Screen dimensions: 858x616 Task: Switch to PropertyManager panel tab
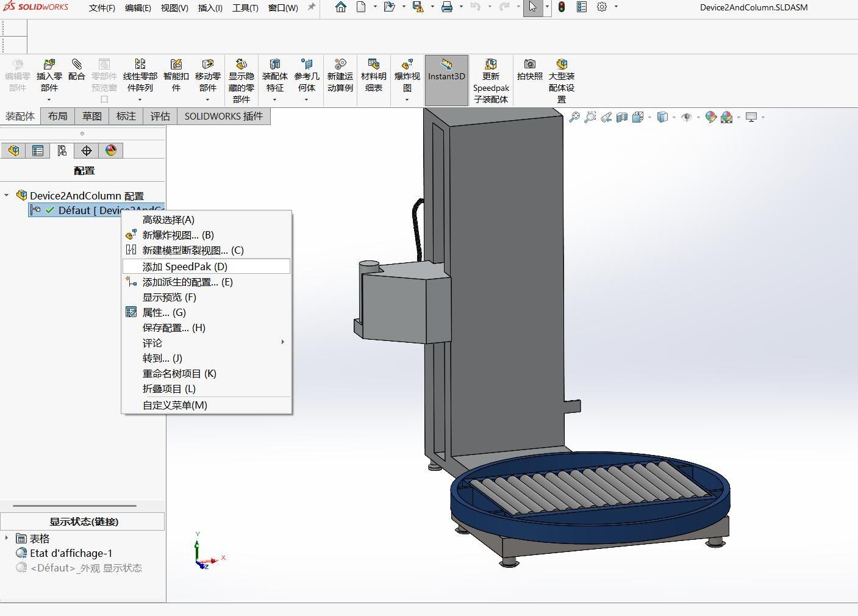point(38,151)
